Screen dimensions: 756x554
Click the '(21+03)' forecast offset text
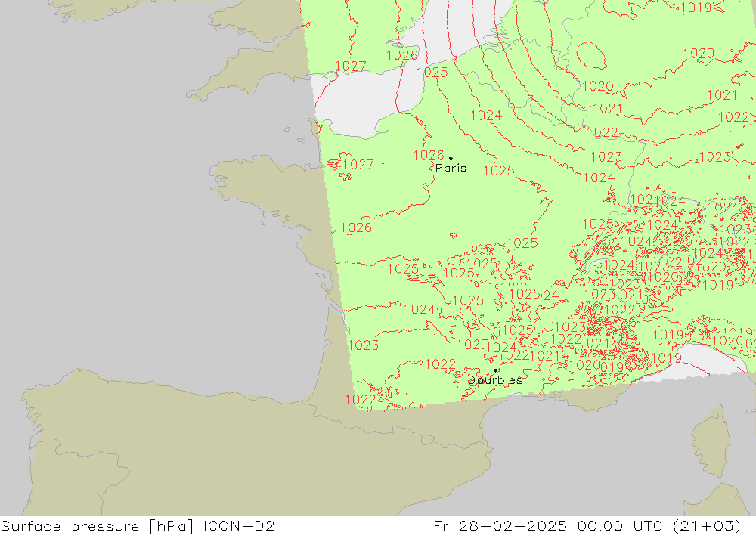coord(707,526)
